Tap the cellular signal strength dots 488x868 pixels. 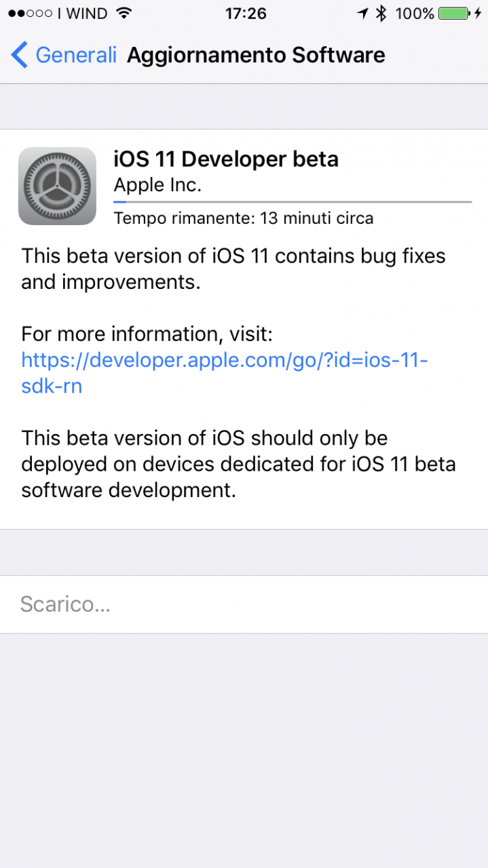pyautogui.click(x=31, y=13)
